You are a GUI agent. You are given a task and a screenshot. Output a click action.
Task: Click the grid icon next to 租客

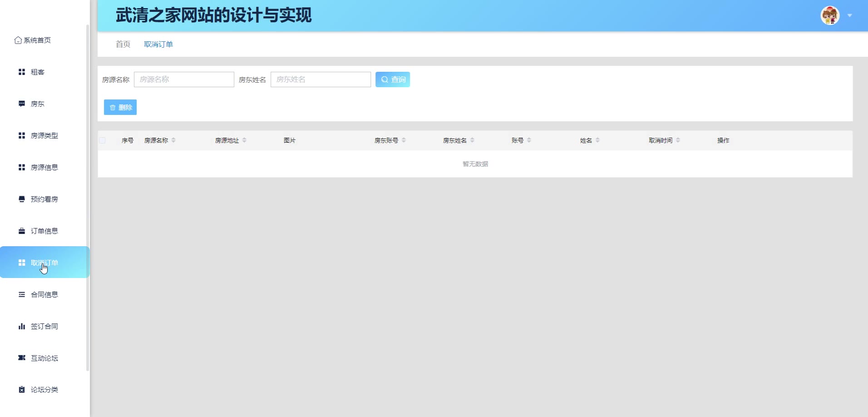21,72
